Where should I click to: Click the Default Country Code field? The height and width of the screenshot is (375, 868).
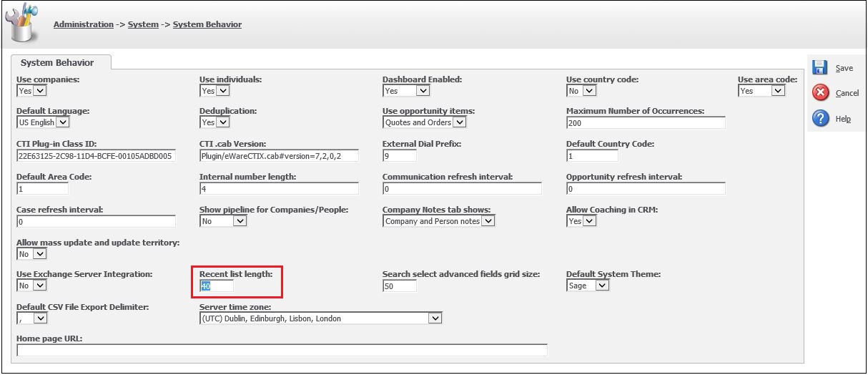tap(592, 155)
